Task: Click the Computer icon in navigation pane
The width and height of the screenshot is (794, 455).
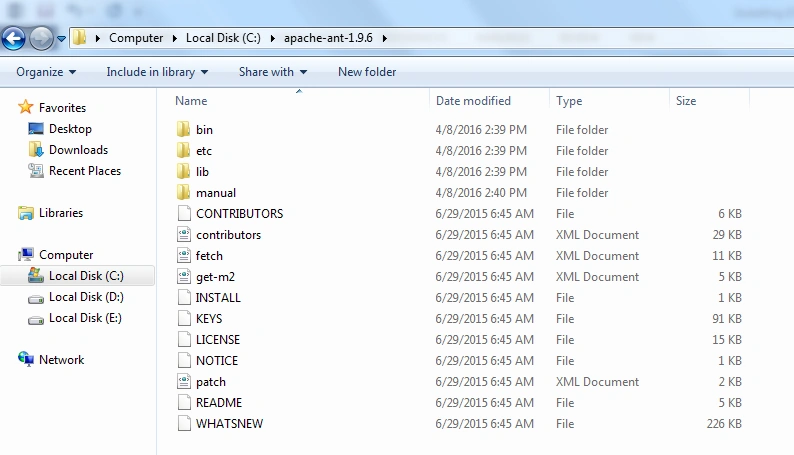Action: (26, 255)
